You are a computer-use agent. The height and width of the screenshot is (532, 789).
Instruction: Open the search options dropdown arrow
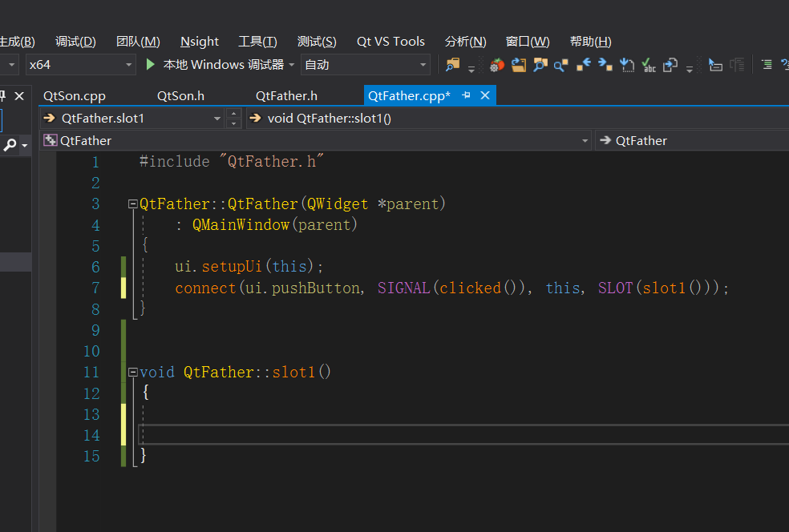[24, 145]
